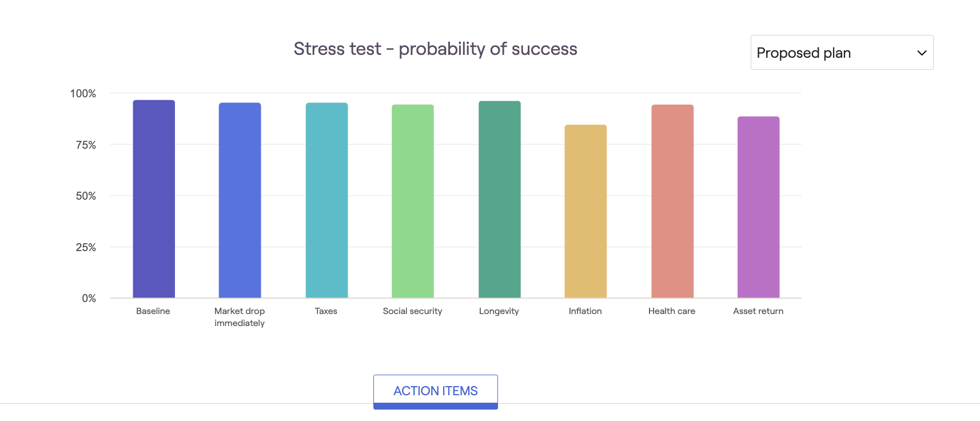Viewport: 980px width, 421px height.
Task: Click the Baseline axis label
Action: (153, 311)
